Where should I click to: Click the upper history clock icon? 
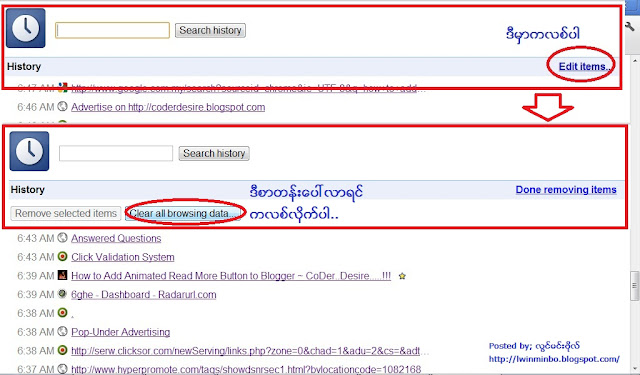26,28
